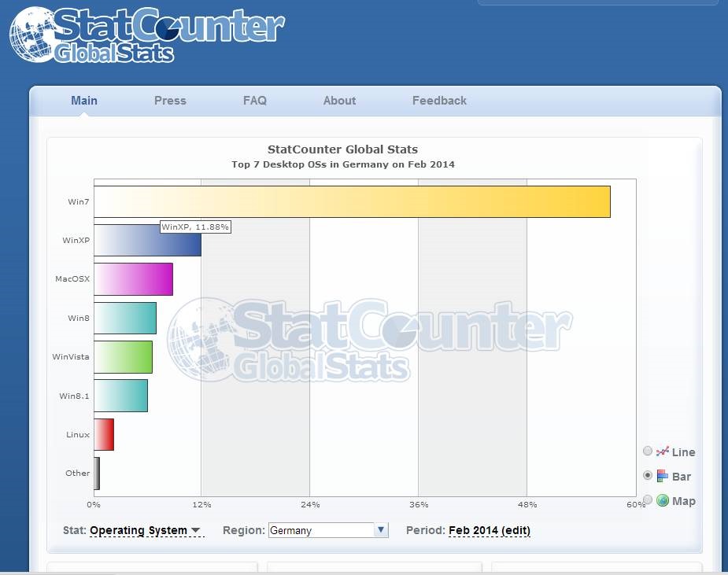Click the magenta MacOSX bar
Image resolution: width=728 pixels, height=575 pixels.
[x=133, y=279]
